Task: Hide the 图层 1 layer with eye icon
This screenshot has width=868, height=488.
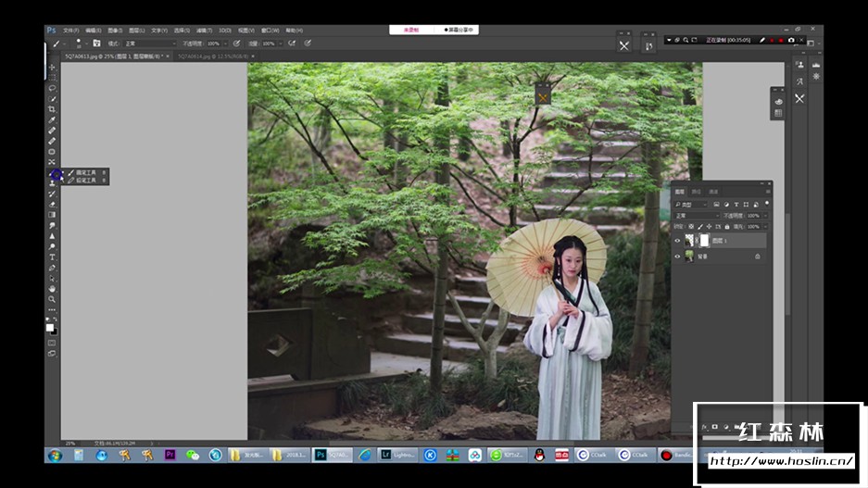Action: tap(677, 241)
